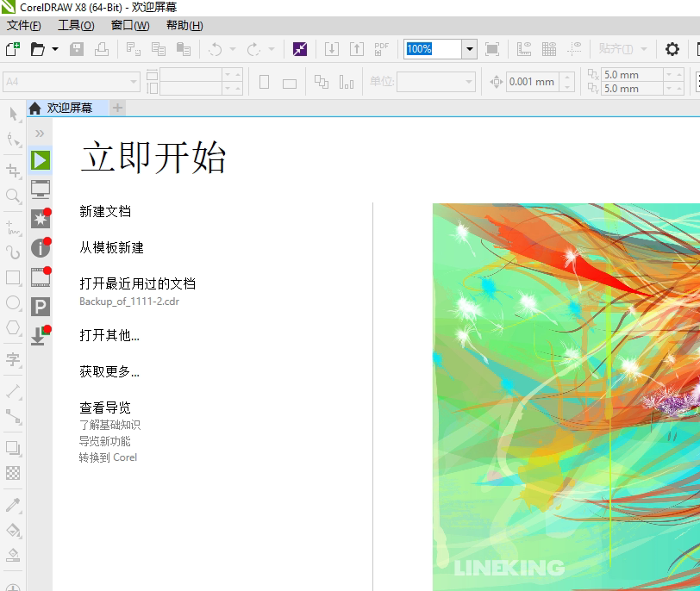
Task: Click the New document icon in toolbar
Action: click(x=12, y=49)
